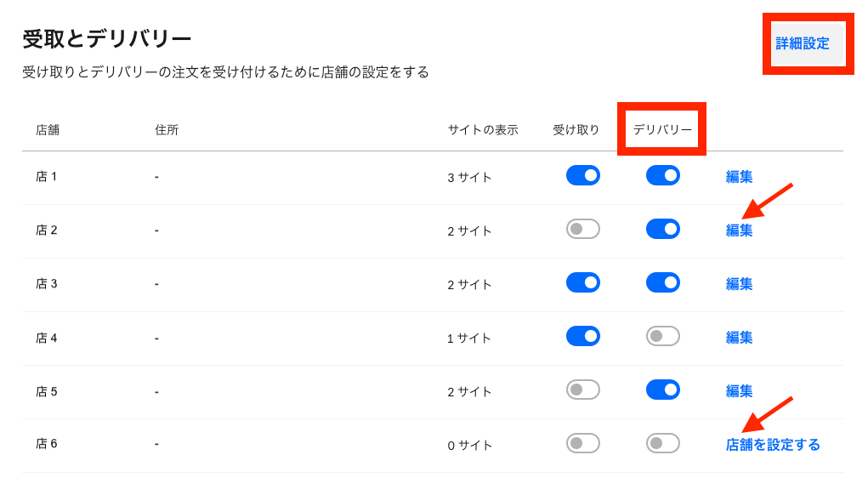The image size is (868, 495).
Task: Open 編集 for 店 2
Action: click(x=739, y=230)
